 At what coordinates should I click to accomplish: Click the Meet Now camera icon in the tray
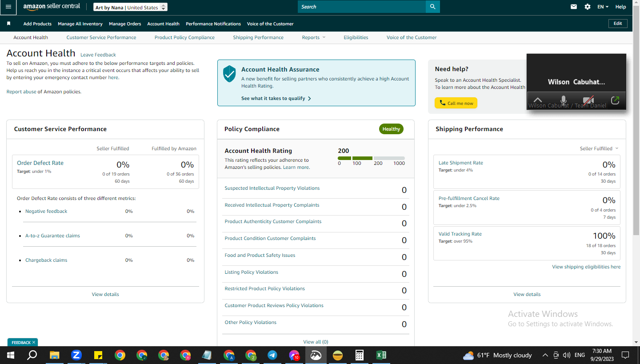556,355
